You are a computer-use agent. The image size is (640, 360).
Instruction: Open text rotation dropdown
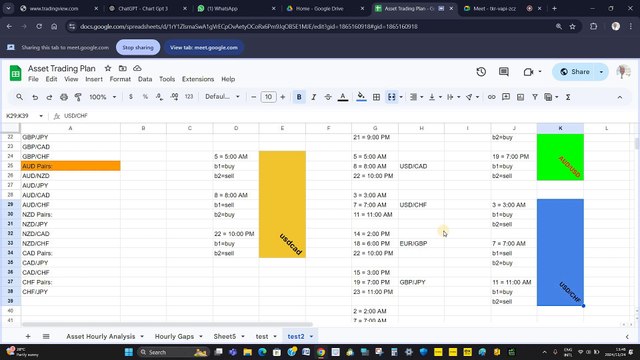471,97
